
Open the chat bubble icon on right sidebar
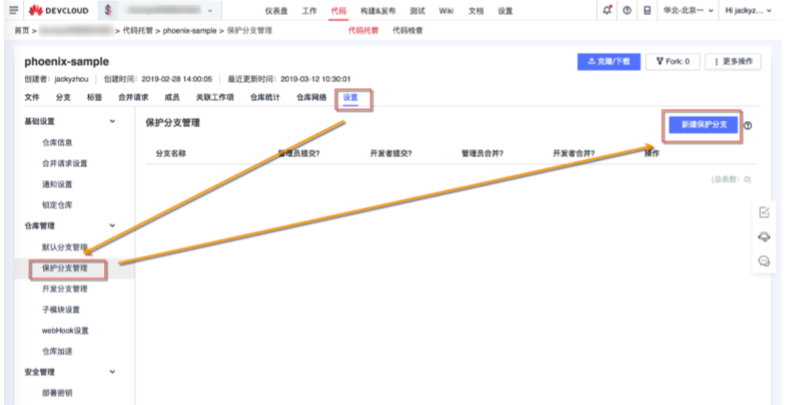point(764,261)
